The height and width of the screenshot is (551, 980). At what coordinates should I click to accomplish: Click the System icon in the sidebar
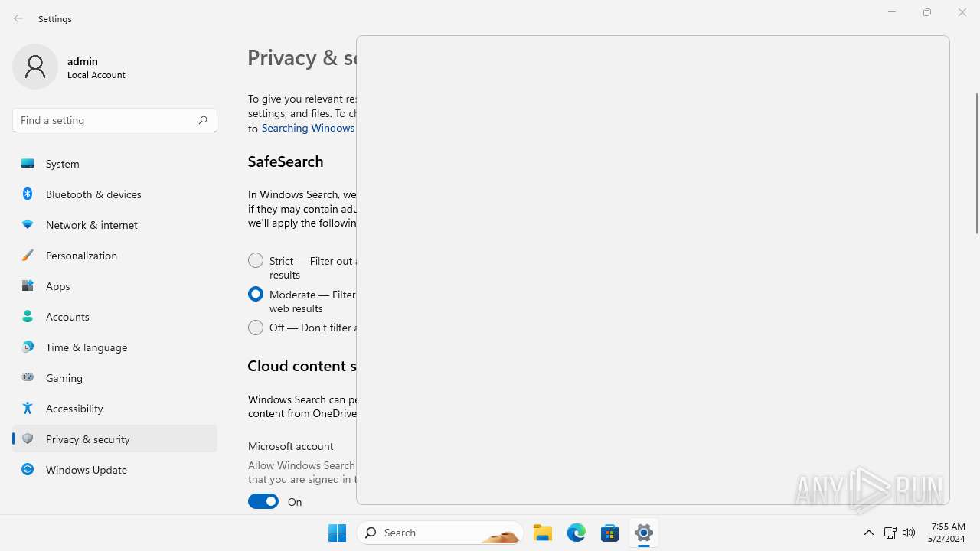tap(28, 163)
